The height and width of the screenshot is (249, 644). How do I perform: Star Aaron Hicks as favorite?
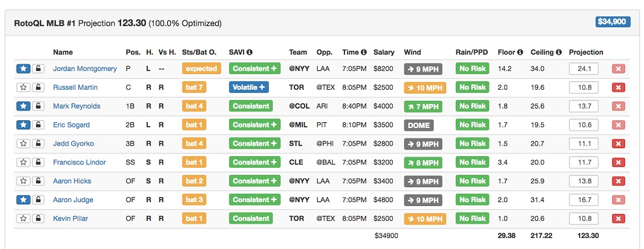click(x=23, y=181)
